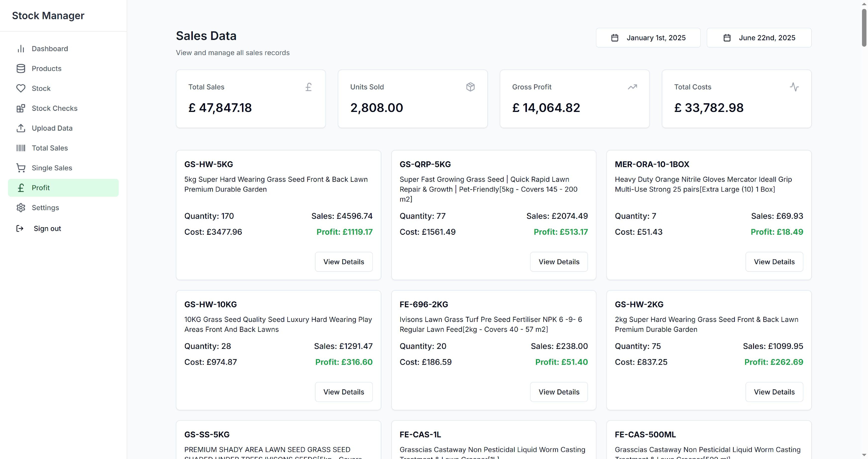This screenshot has height=459, width=868.
Task: Open the Total Sales section
Action: tap(63, 148)
